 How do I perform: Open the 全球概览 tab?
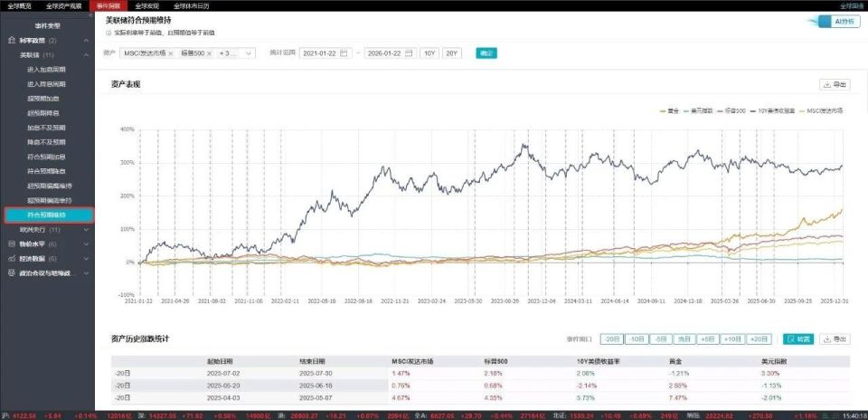19,6
